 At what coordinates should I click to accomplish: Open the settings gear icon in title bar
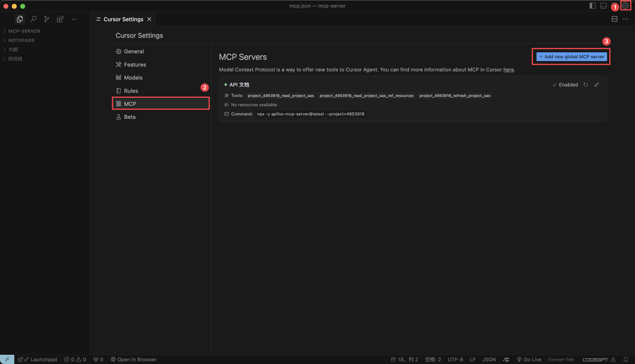625,5
